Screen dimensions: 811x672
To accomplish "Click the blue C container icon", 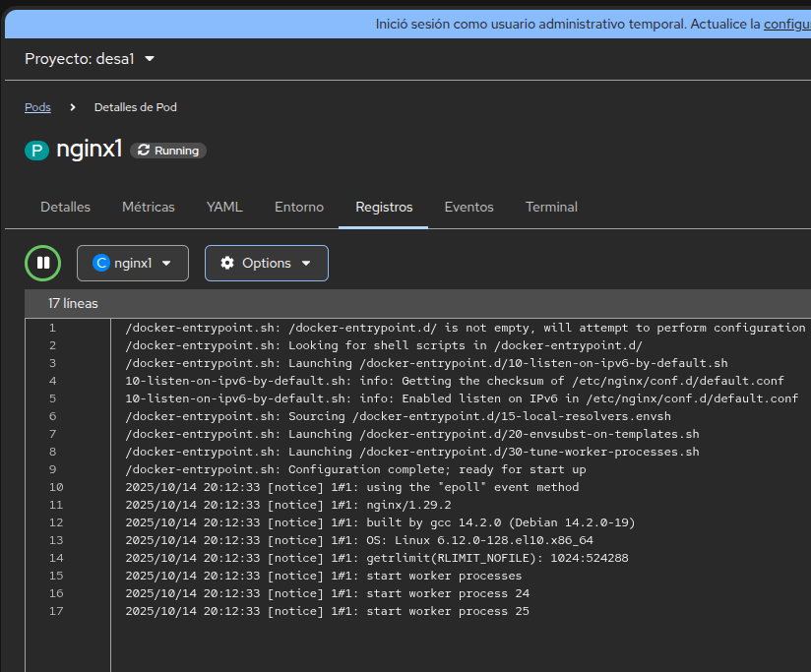I will (100, 263).
